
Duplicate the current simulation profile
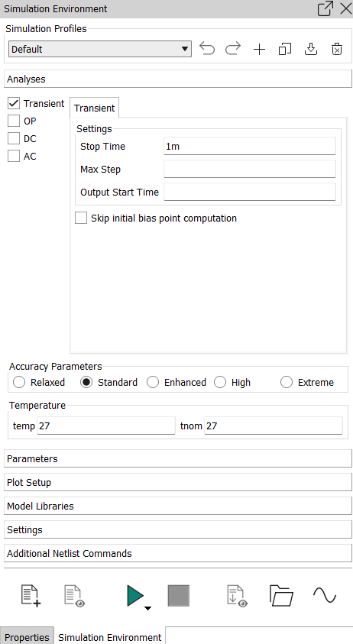click(x=285, y=50)
